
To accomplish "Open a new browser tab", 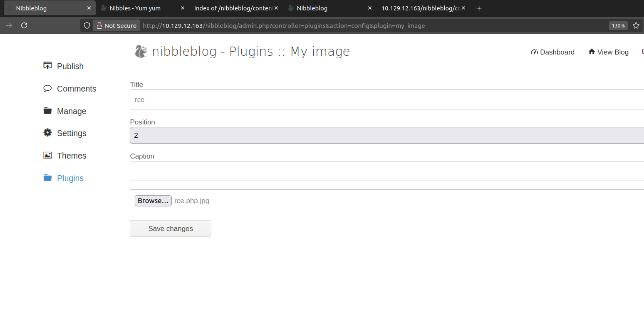I will pyautogui.click(x=479, y=8).
